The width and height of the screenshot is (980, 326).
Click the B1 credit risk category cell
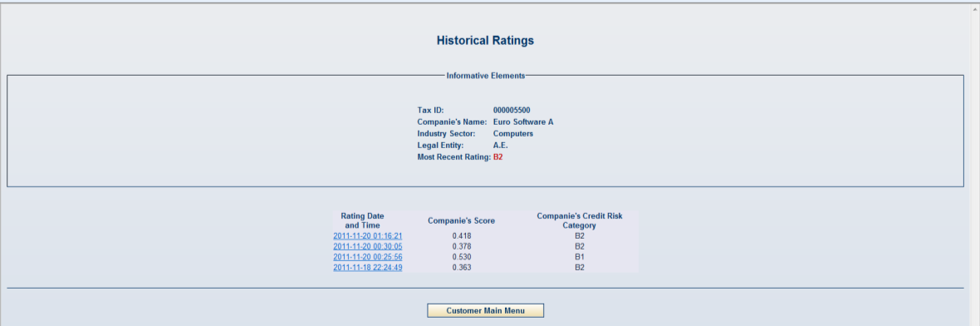(x=580, y=257)
